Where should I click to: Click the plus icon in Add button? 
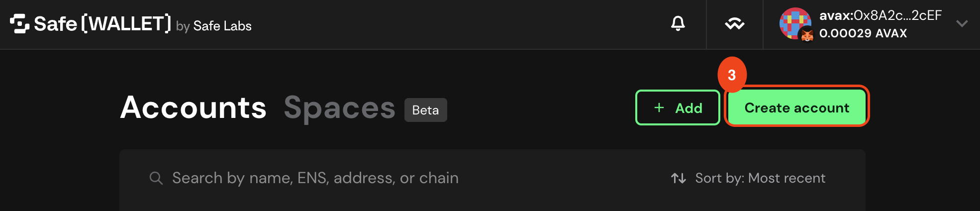pos(659,107)
